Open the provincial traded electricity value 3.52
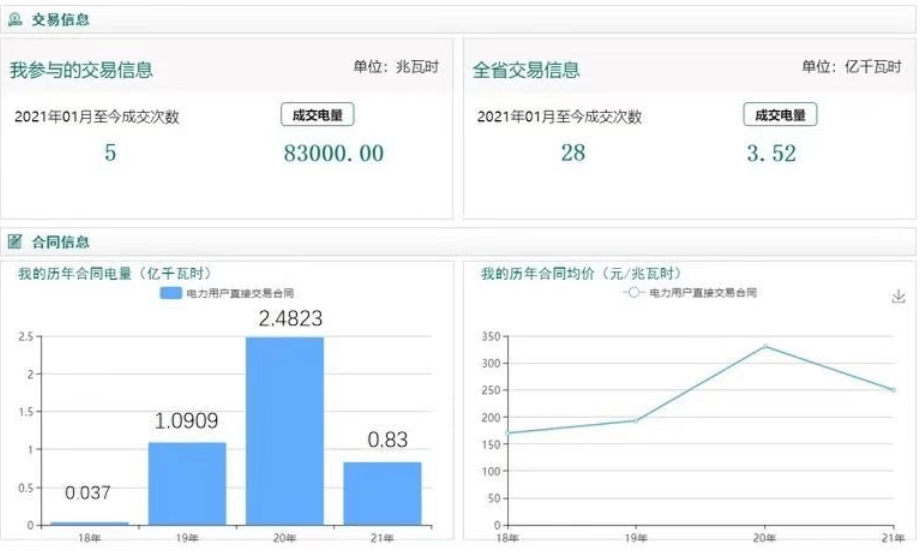This screenshot has height=552, width=922. click(771, 153)
